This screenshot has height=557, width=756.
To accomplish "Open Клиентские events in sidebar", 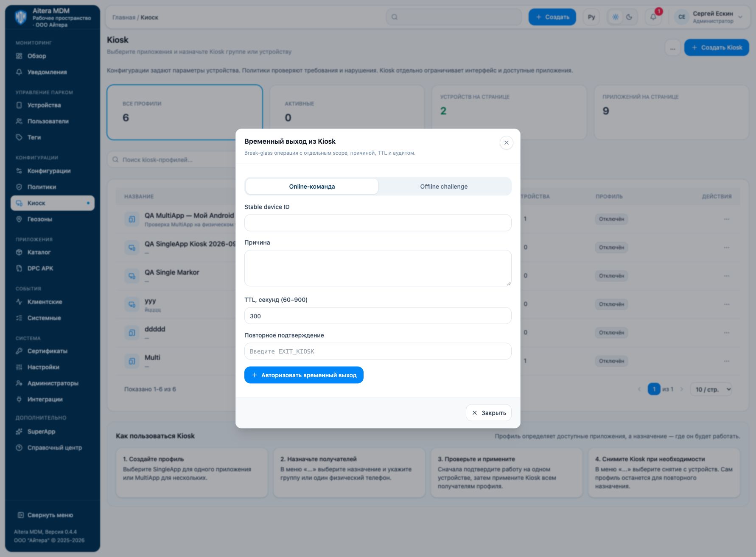I will tap(52, 302).
